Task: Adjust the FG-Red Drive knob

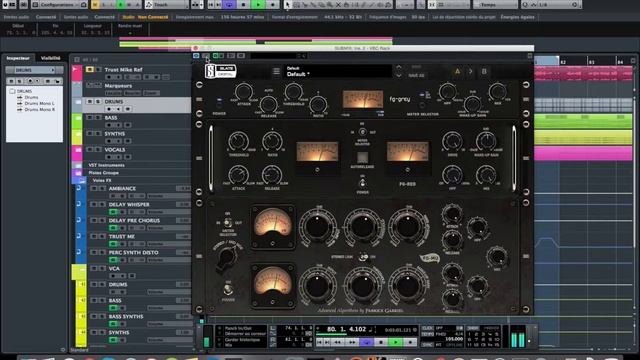Action: (x=452, y=142)
